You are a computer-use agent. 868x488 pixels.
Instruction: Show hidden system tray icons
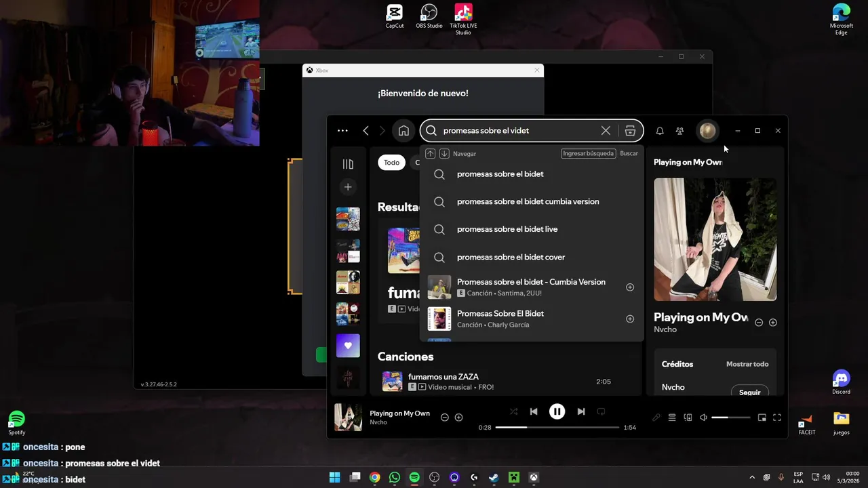click(x=751, y=477)
